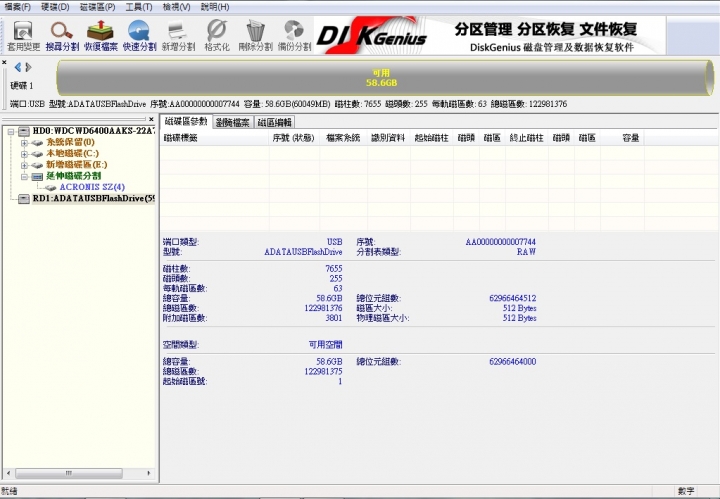Click the drive icon next to 新增磁碟區(E:)
The image size is (720, 499).
pyautogui.click(x=37, y=165)
